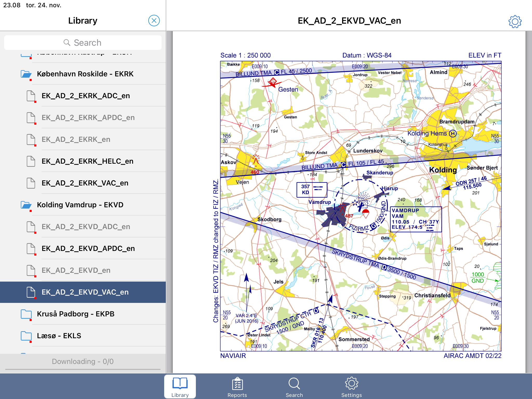
Task: Tap the VAR 2.4°E magnetic variation label
Action: 247,318
